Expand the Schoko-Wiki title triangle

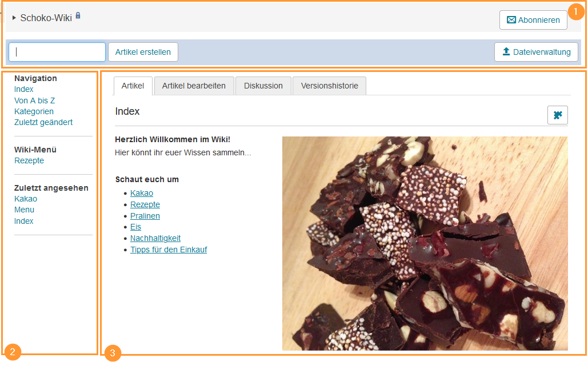click(14, 18)
